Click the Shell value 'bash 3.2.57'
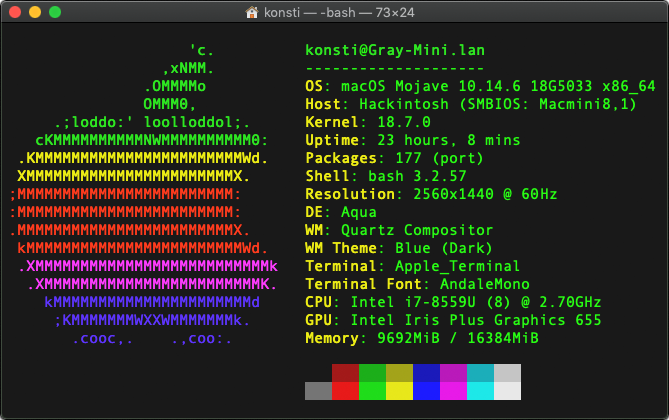Image resolution: width=669 pixels, height=420 pixels. pos(417,176)
